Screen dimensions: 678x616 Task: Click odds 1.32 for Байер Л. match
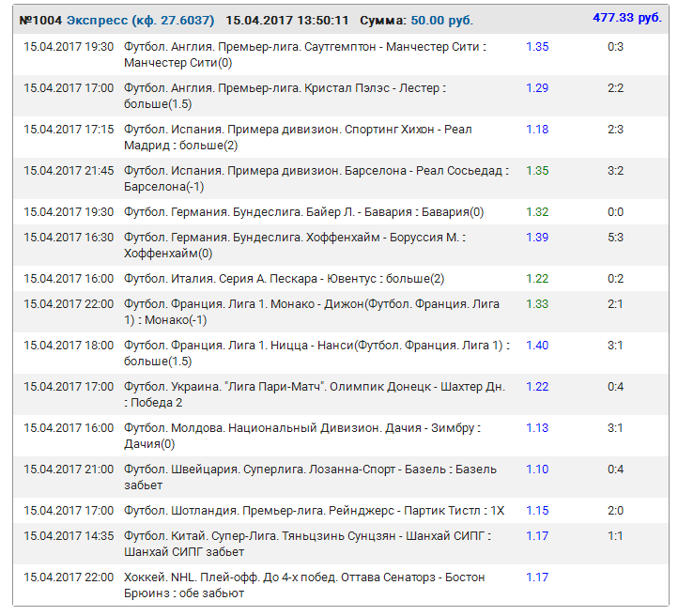(x=537, y=212)
